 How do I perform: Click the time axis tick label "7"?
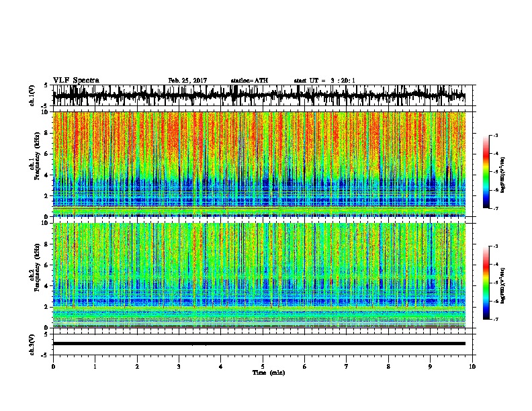tap(347, 367)
